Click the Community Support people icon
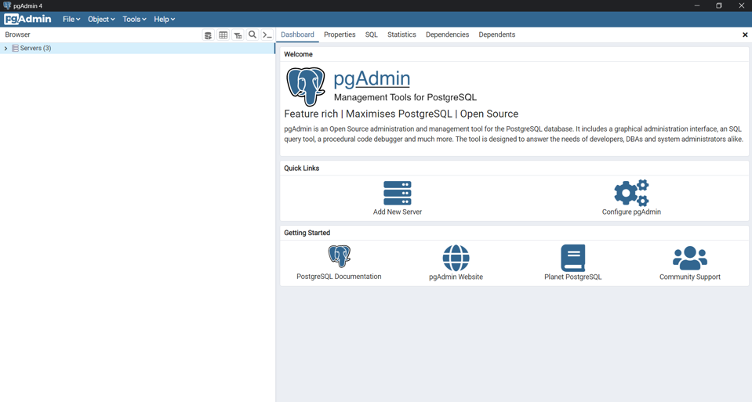 690,258
